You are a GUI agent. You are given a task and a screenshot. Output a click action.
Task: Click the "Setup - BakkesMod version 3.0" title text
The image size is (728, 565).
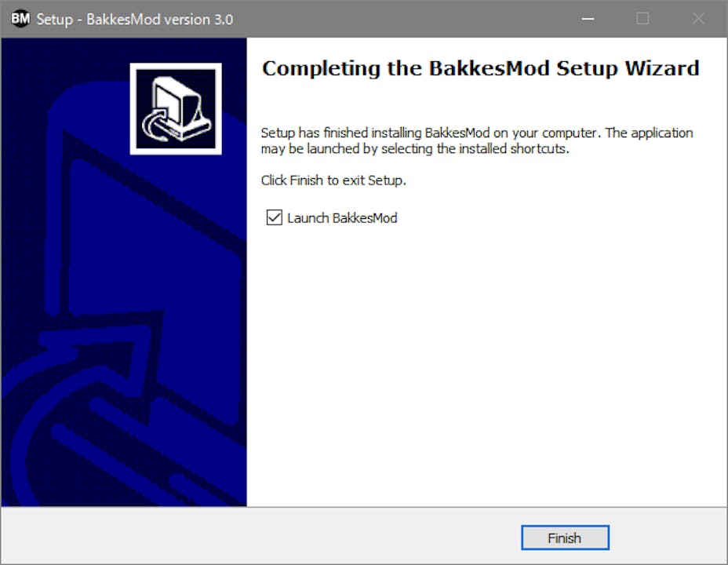pos(135,20)
